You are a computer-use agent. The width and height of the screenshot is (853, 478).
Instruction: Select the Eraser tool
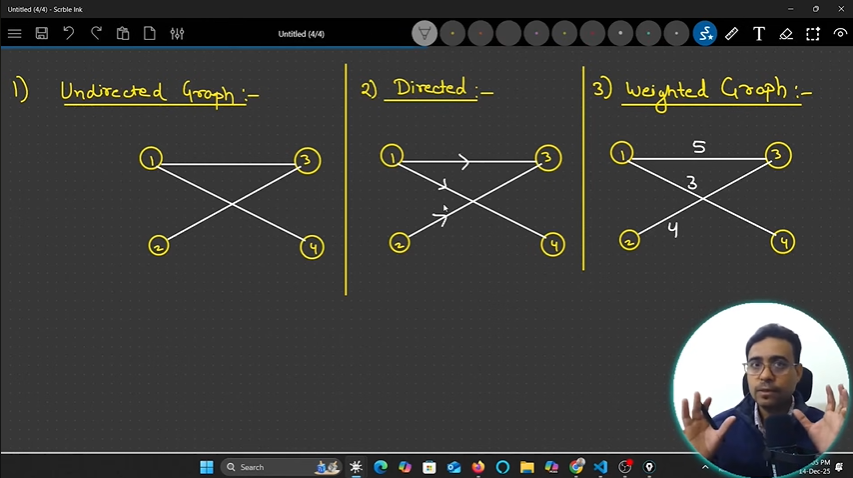pyautogui.click(x=786, y=34)
